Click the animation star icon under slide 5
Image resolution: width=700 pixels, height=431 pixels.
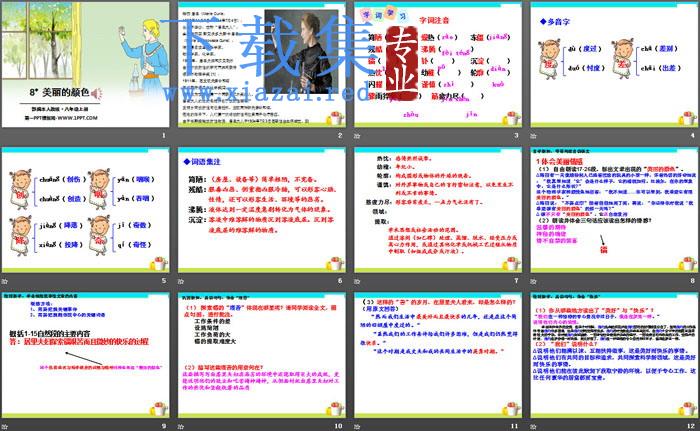pyautogui.click(x=4, y=281)
